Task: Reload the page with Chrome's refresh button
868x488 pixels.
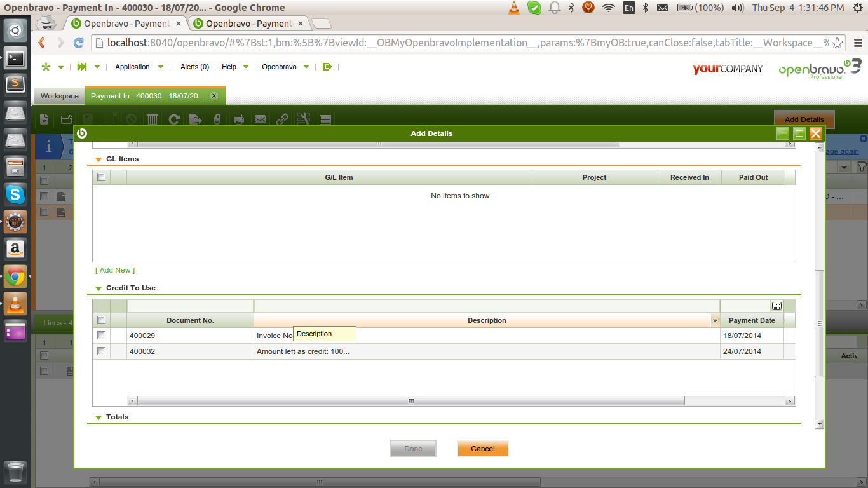Action: click(x=79, y=43)
